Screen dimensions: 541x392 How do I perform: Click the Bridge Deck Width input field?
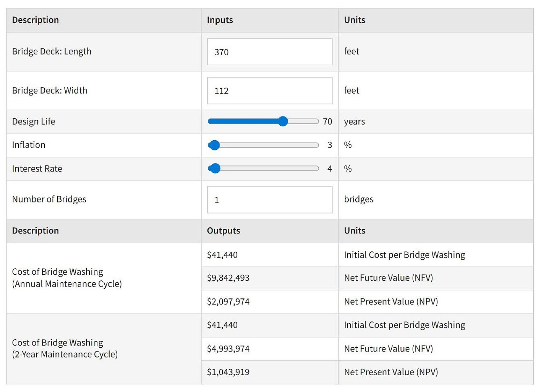coord(269,91)
